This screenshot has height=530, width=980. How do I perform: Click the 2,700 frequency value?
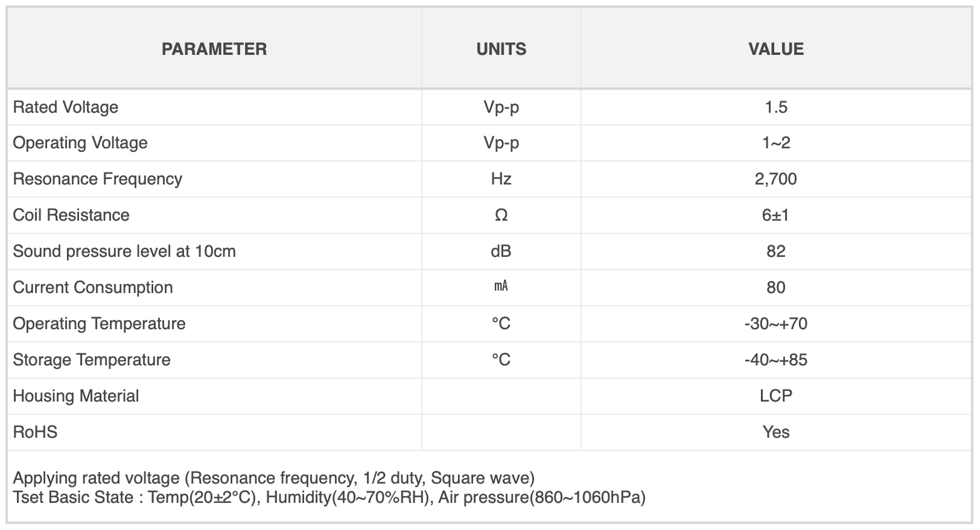click(x=776, y=179)
